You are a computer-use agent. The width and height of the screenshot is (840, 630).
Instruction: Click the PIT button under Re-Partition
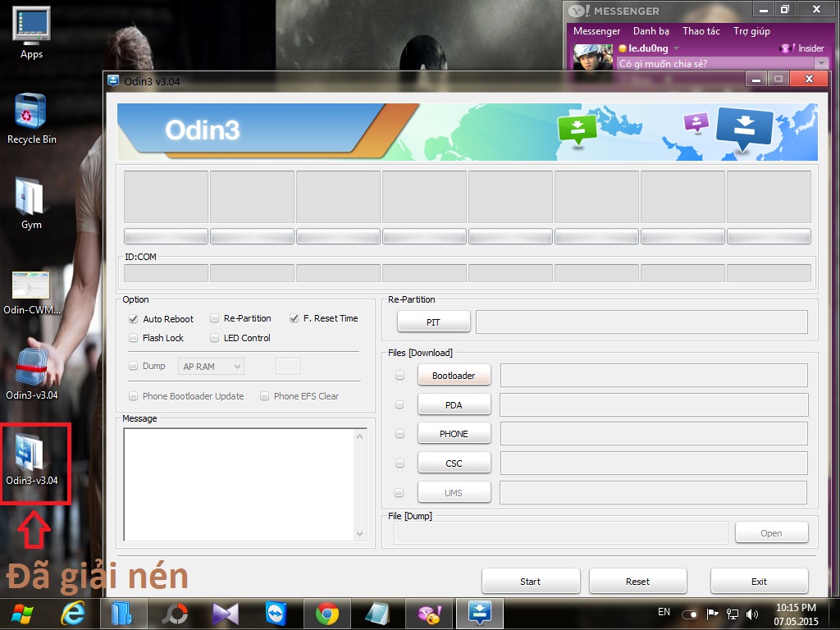point(433,322)
